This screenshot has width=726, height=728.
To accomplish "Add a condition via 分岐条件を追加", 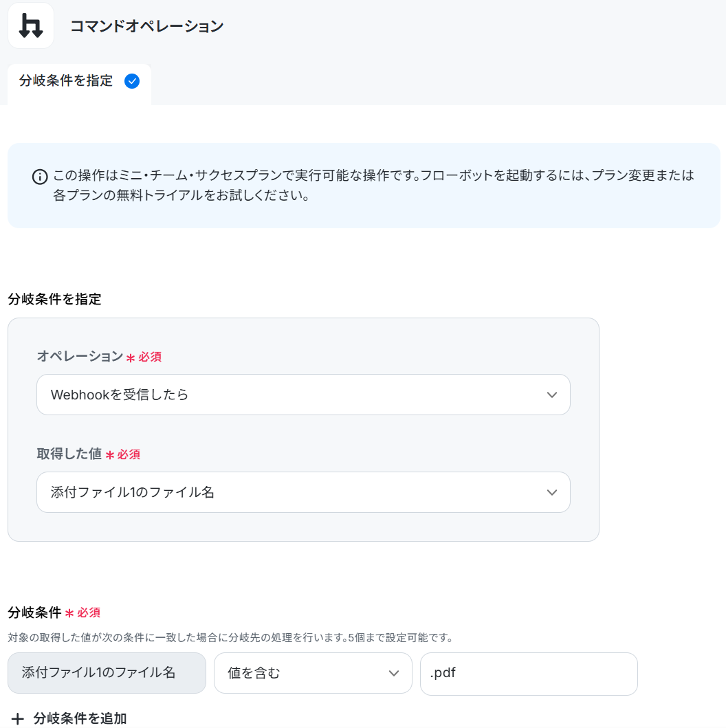I will pos(69,718).
